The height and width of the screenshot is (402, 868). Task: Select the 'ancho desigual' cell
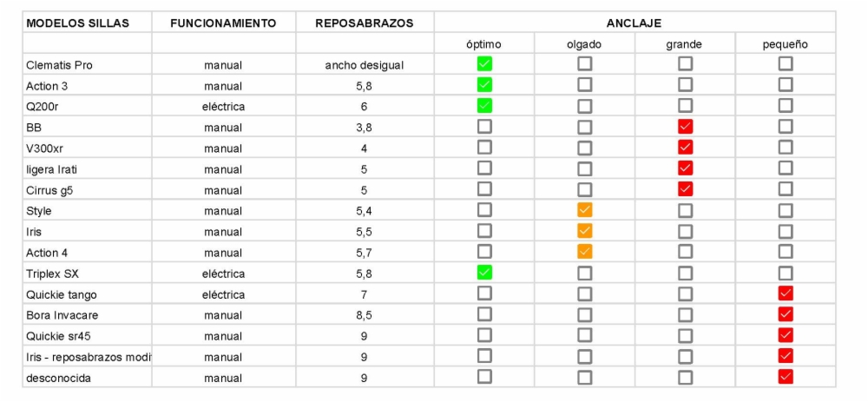point(364,65)
